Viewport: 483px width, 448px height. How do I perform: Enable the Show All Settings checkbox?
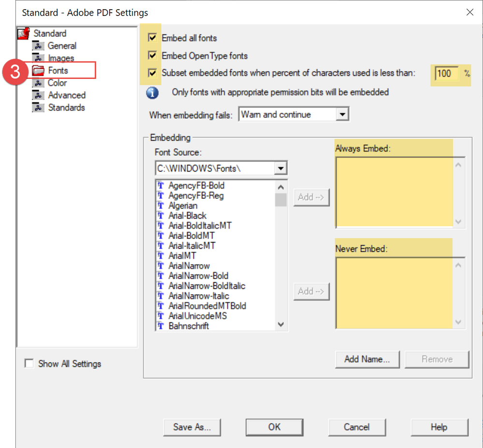pyautogui.click(x=29, y=363)
